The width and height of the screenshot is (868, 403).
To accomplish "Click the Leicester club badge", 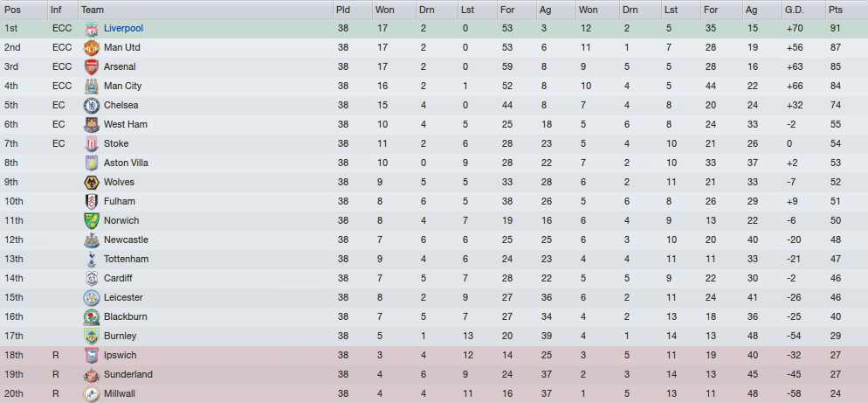I will point(92,298).
